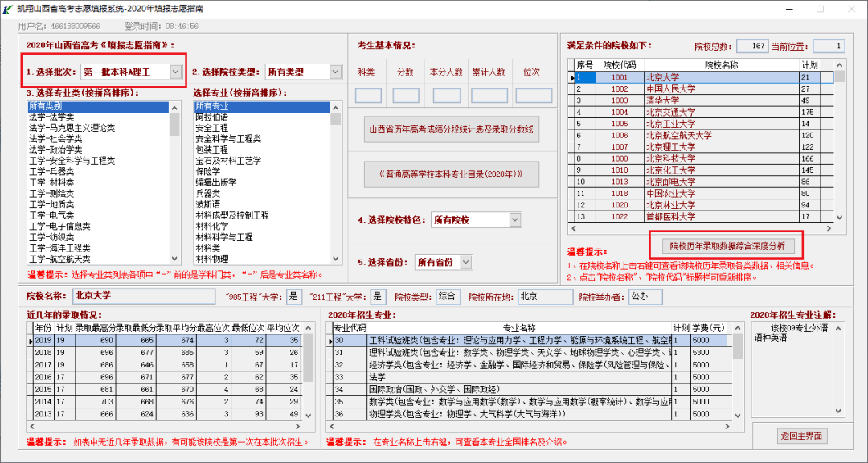The height and width of the screenshot is (463, 868).
Task: Select 法学-马克思主义理论类 category
Action: click(x=99, y=128)
